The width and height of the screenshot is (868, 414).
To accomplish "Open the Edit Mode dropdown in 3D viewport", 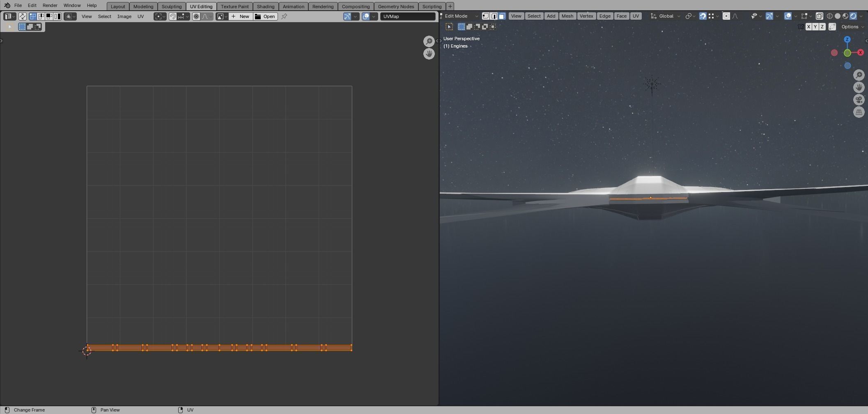I will 459,16.
